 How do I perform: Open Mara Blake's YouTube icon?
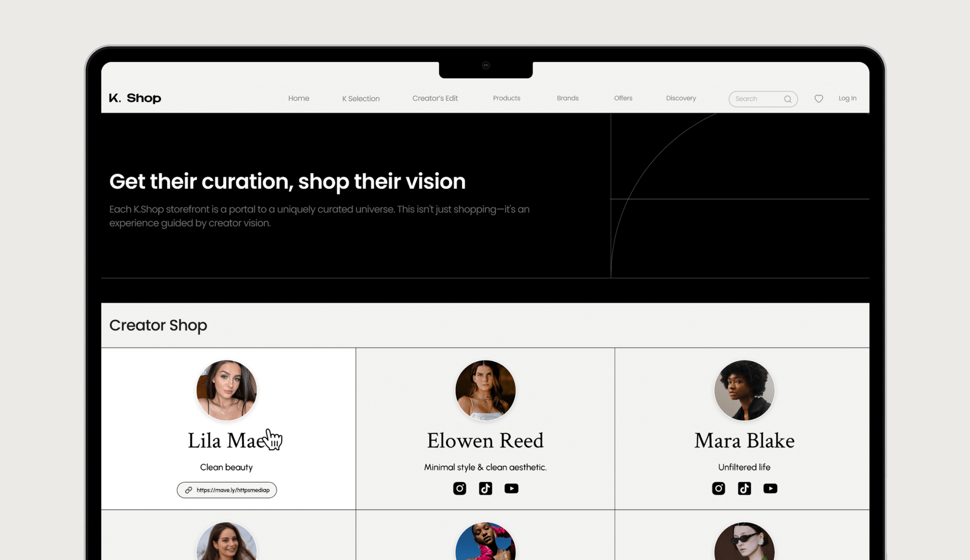770,488
